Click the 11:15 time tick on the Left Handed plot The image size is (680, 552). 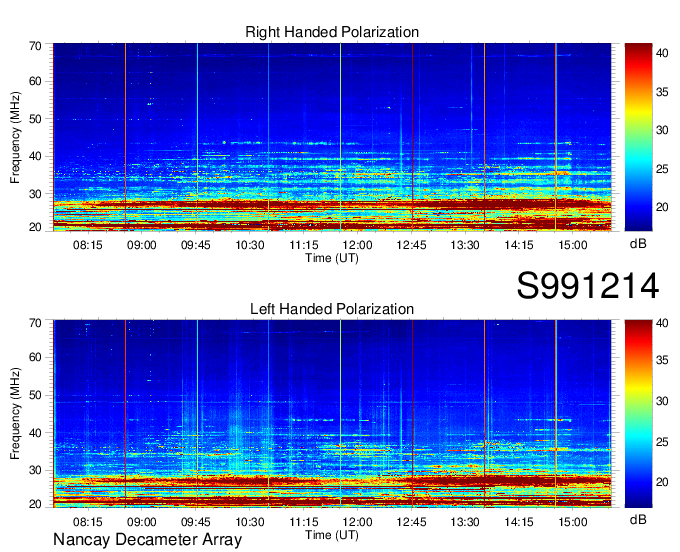[x=304, y=522]
